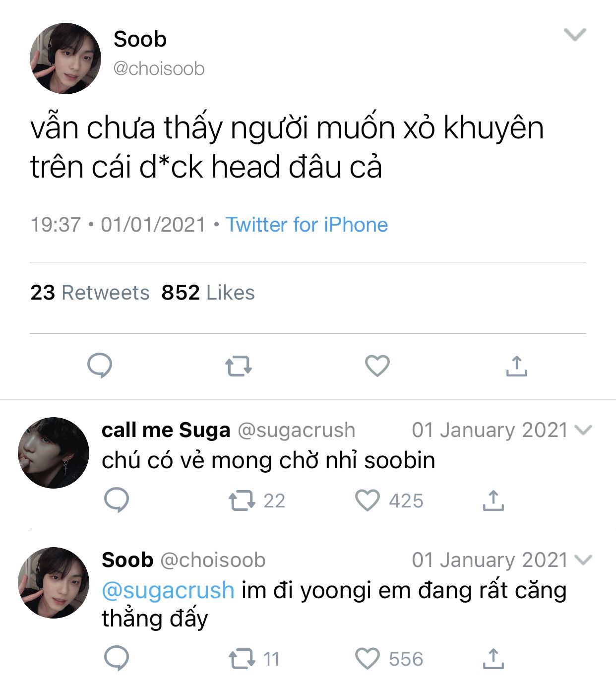Retweet the main Soob tweet
The width and height of the screenshot is (616, 686).
click(239, 366)
